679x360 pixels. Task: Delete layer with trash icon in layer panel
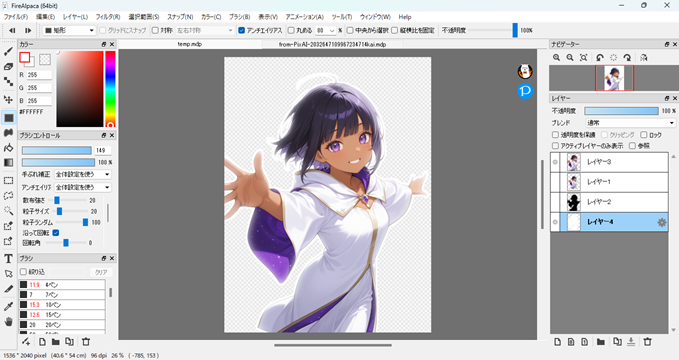647,342
